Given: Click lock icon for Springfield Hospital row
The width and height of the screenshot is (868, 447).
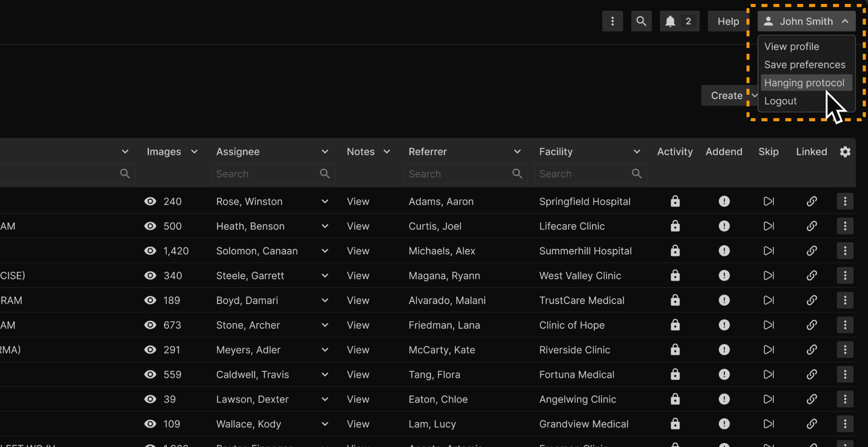Looking at the screenshot, I should 675,201.
